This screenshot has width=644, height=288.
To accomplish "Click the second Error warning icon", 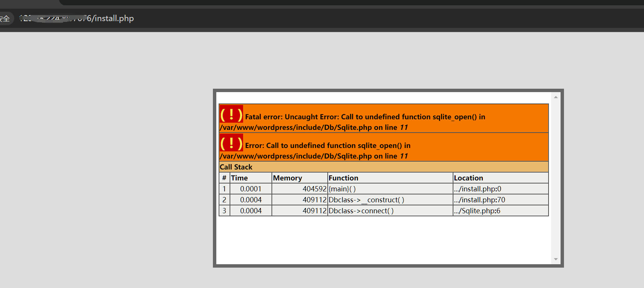I will pos(231,143).
